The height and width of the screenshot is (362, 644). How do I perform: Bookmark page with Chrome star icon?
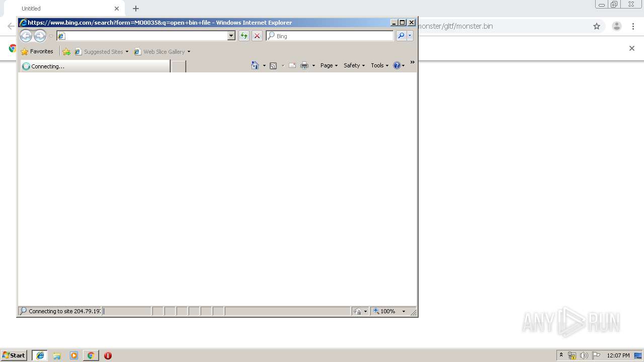point(597,26)
